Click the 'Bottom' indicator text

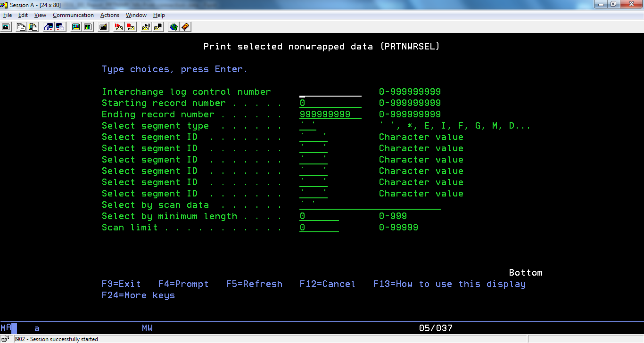(526, 273)
